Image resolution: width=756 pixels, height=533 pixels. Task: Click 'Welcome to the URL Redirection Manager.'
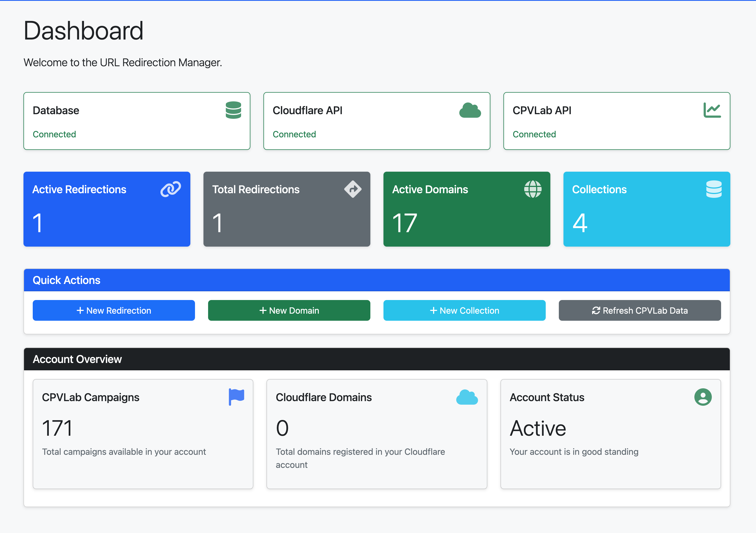point(123,62)
